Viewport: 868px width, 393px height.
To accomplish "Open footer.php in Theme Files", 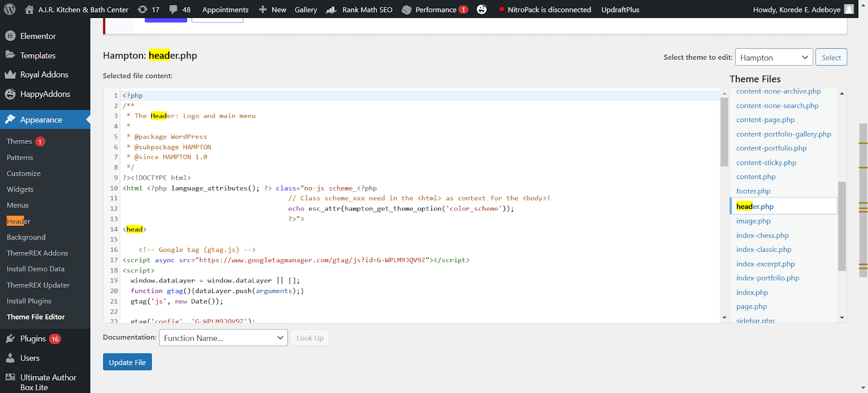I will (753, 191).
